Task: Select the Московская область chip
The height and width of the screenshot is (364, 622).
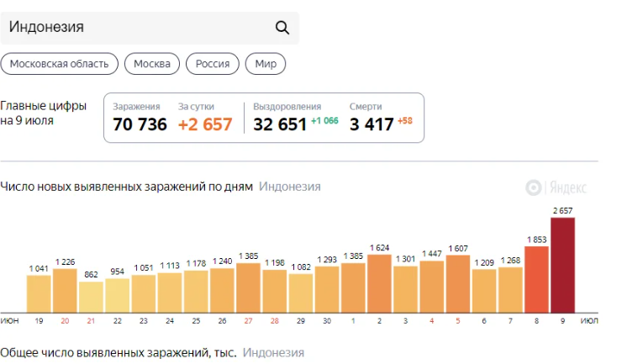Action: pyautogui.click(x=59, y=64)
